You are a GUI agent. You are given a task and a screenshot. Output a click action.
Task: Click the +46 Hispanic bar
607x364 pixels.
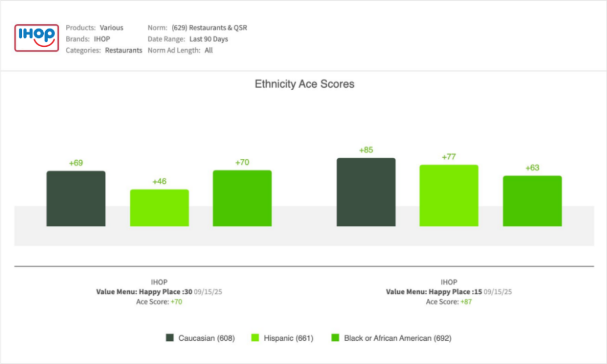pyautogui.click(x=159, y=207)
